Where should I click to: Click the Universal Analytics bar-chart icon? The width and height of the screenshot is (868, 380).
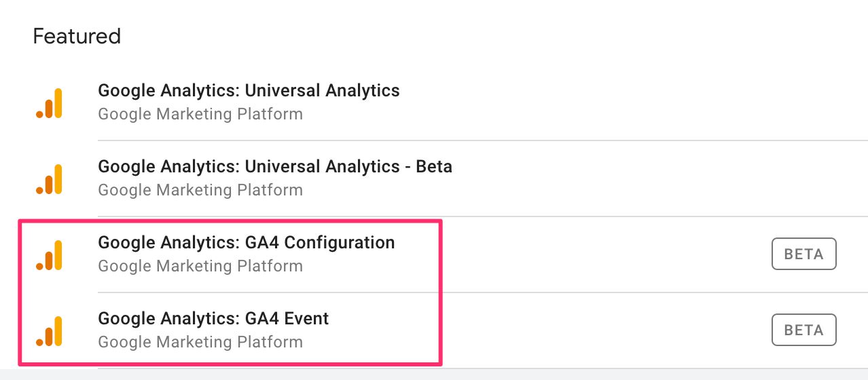click(x=49, y=103)
